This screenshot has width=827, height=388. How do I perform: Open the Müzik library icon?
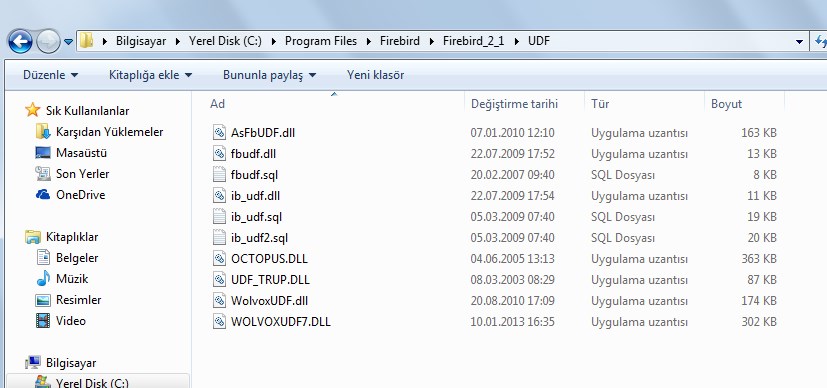click(43, 278)
